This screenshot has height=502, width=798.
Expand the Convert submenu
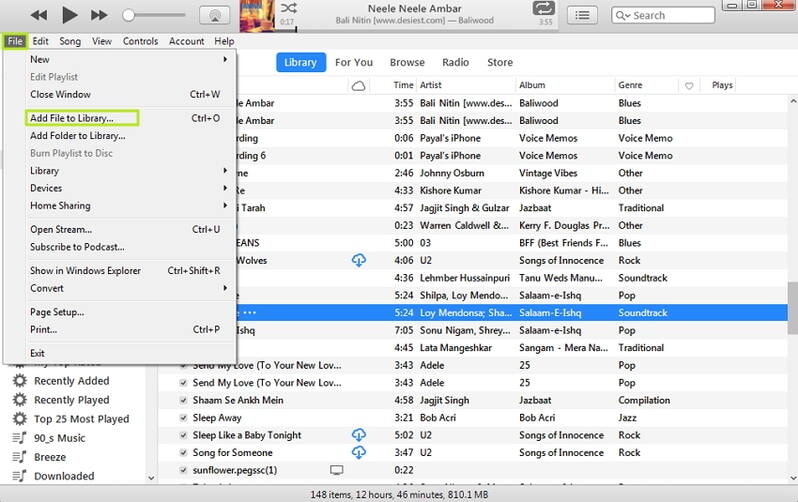tap(224, 288)
